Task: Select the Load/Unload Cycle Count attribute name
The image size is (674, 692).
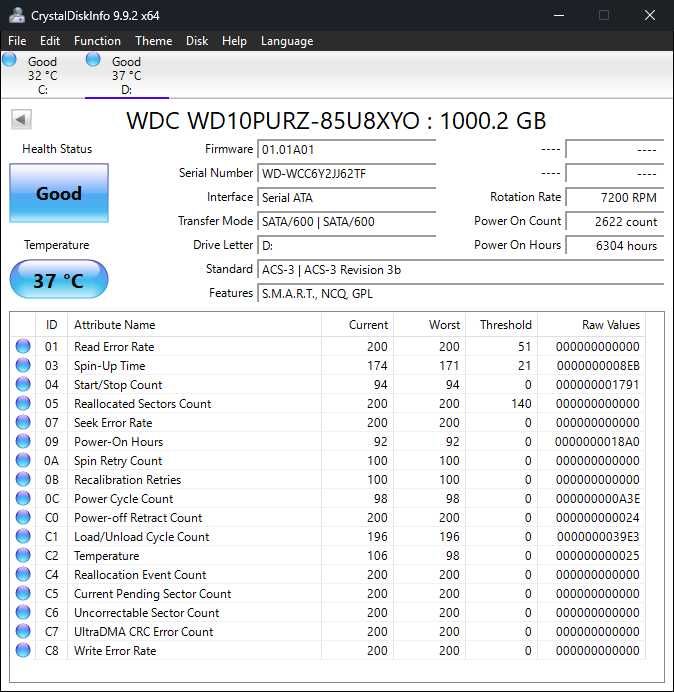Action: tap(142, 537)
